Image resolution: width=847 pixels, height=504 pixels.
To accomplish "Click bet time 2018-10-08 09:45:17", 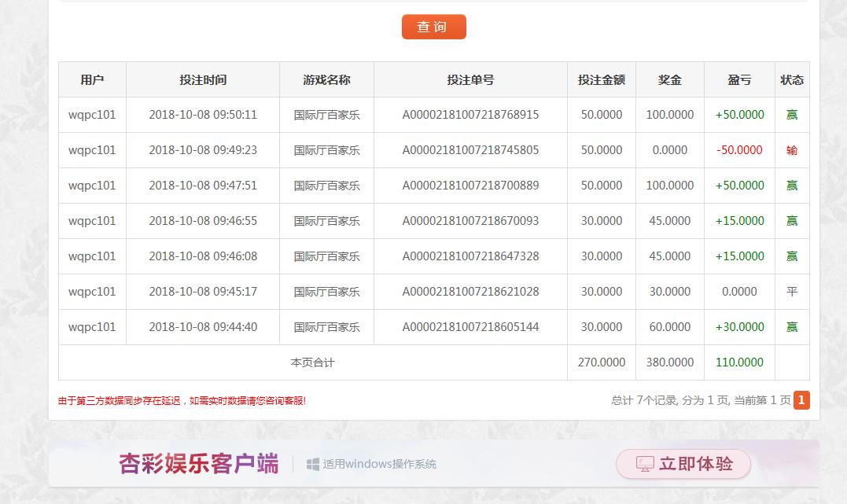I will tap(203, 292).
